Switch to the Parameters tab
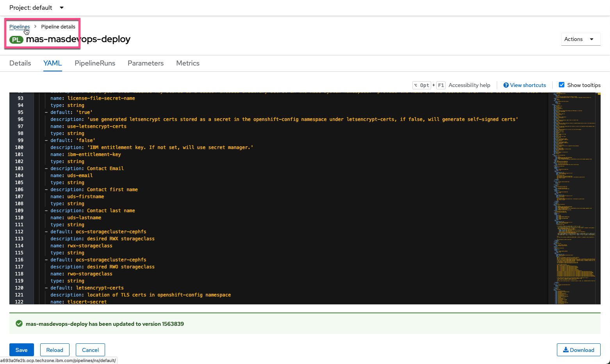This screenshot has width=610, height=364. point(146,63)
